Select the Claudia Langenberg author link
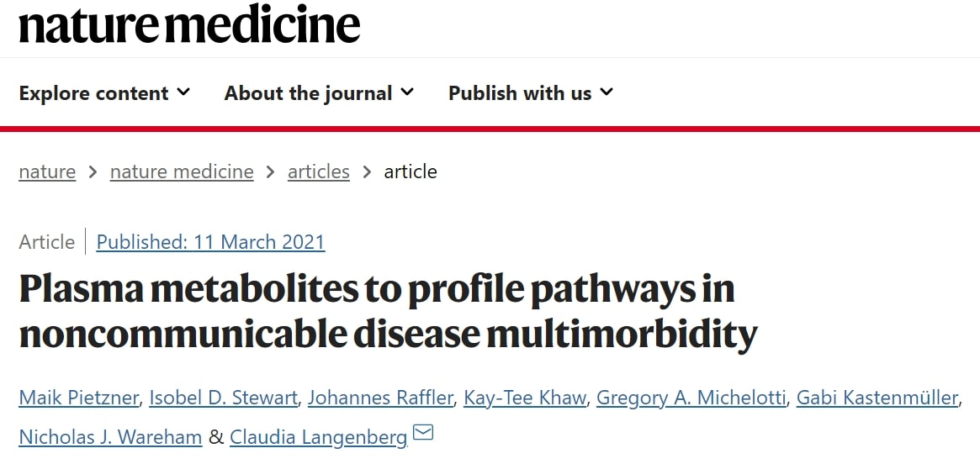The height and width of the screenshot is (464, 980). 319,437
